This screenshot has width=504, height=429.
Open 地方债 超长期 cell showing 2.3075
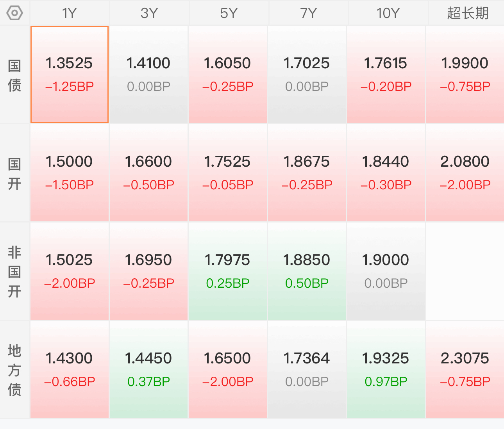pos(465,370)
